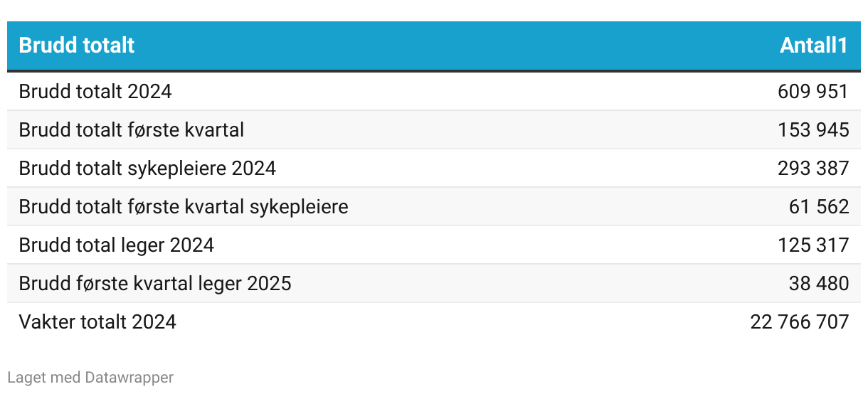Click the empty middle of the 'Vakter totalt 2024' row
Screen dimensions: 868x394
462,322
